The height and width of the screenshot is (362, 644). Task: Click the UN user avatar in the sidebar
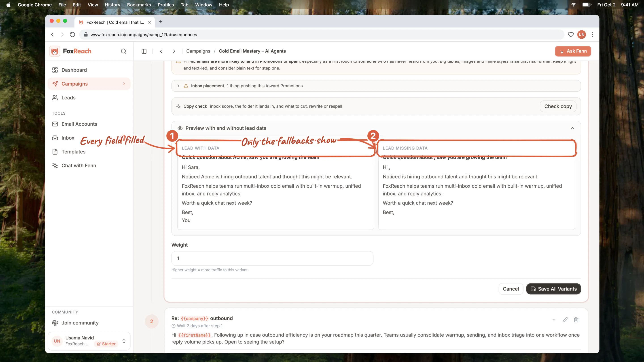pyautogui.click(x=57, y=341)
